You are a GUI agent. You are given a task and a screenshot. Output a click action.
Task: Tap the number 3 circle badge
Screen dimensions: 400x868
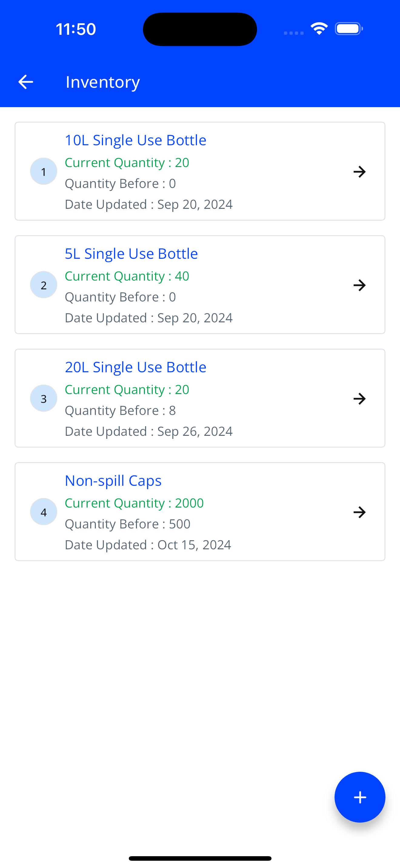[x=44, y=398]
